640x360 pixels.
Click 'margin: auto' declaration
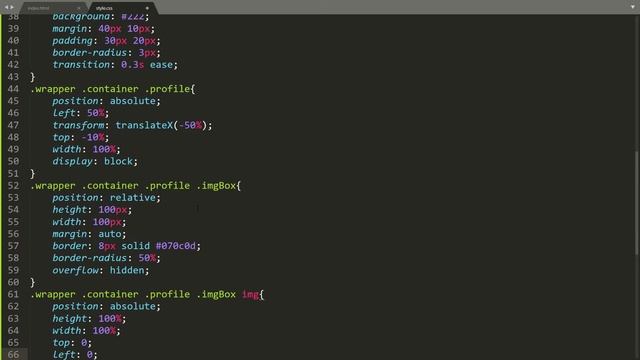click(89, 234)
